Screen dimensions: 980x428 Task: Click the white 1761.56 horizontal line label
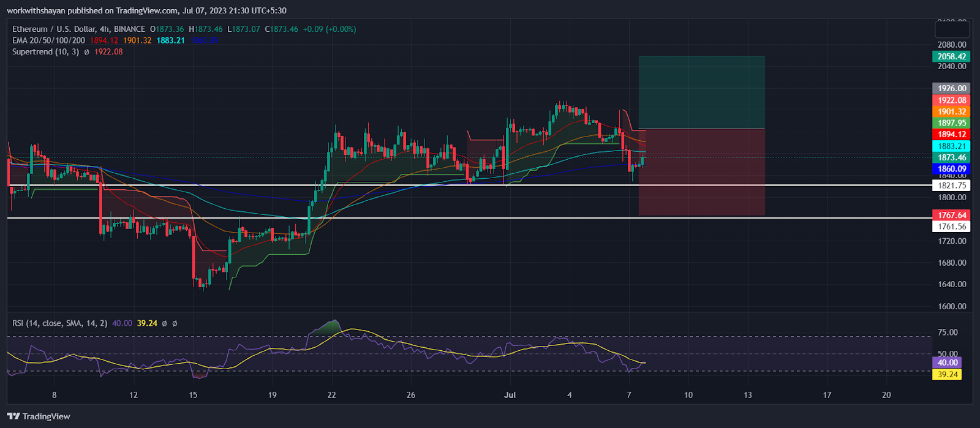(952, 227)
